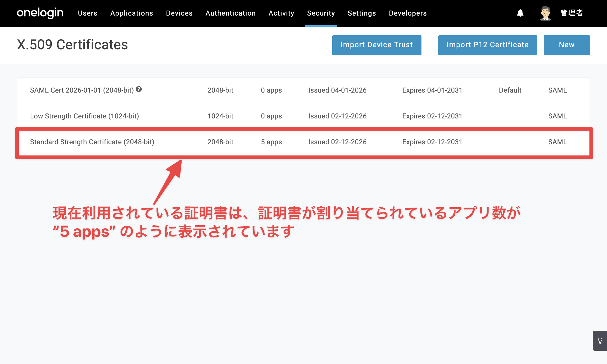
Task: Open Standard Strength Certificate (2048-bit)
Action: click(92, 142)
